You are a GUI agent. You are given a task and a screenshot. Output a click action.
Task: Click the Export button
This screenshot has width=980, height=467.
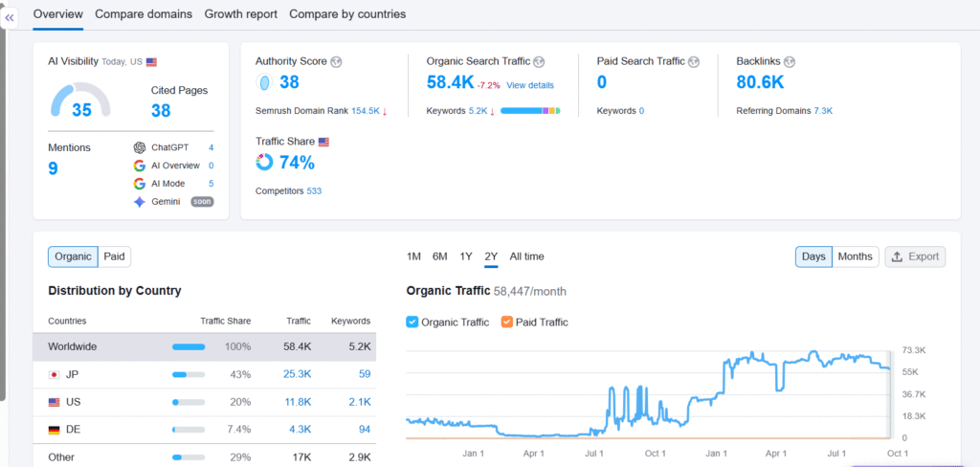click(915, 256)
